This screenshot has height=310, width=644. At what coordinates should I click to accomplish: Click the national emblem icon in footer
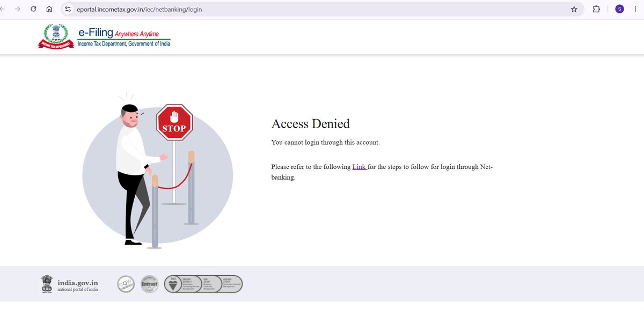(47, 284)
